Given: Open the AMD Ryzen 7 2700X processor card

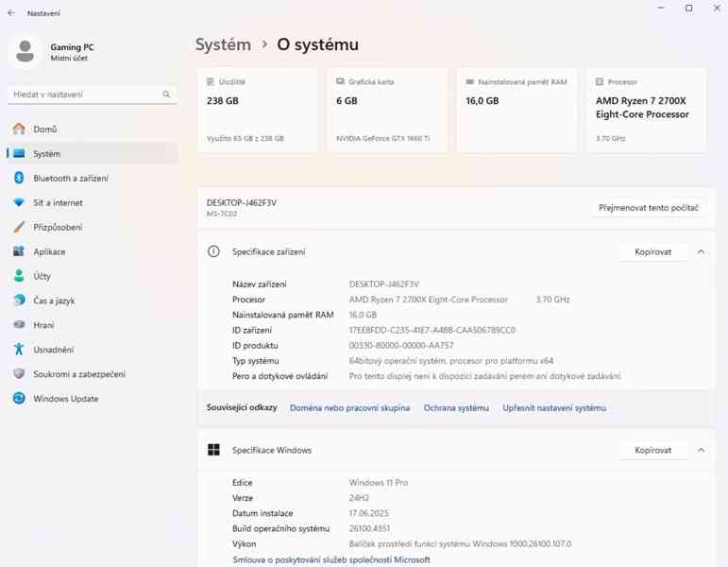Looking at the screenshot, I should point(647,110).
